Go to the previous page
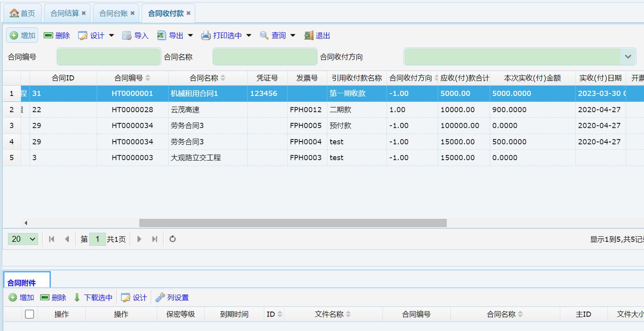644x331 pixels. point(67,239)
